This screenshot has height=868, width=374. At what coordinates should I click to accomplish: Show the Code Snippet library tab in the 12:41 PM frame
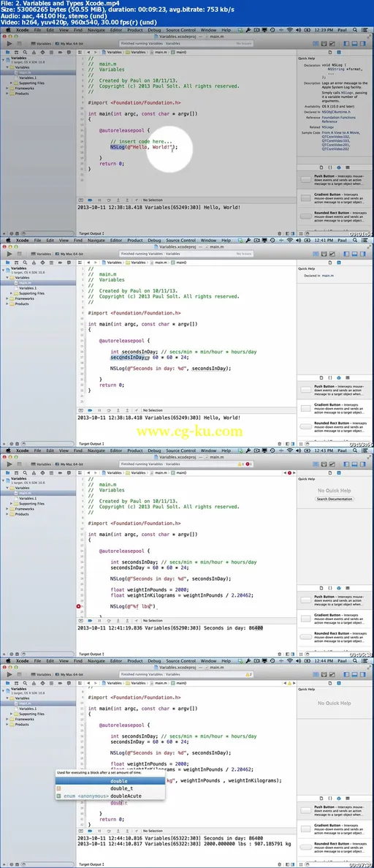(x=329, y=377)
